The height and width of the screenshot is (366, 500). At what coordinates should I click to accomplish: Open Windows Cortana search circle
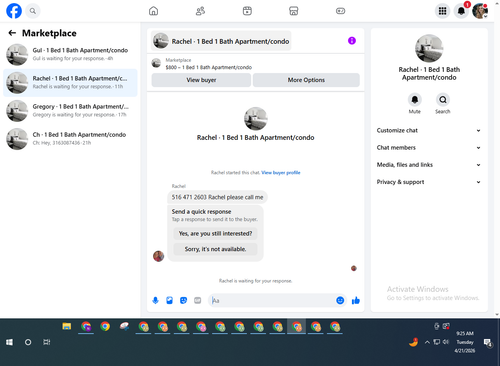[x=28, y=342]
